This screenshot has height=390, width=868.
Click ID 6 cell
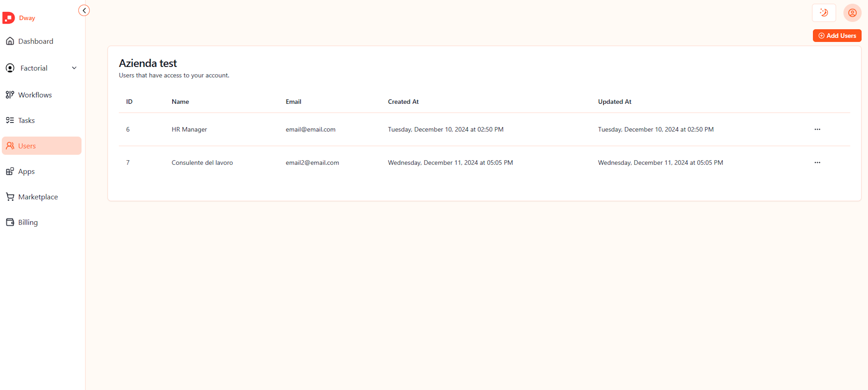128,129
